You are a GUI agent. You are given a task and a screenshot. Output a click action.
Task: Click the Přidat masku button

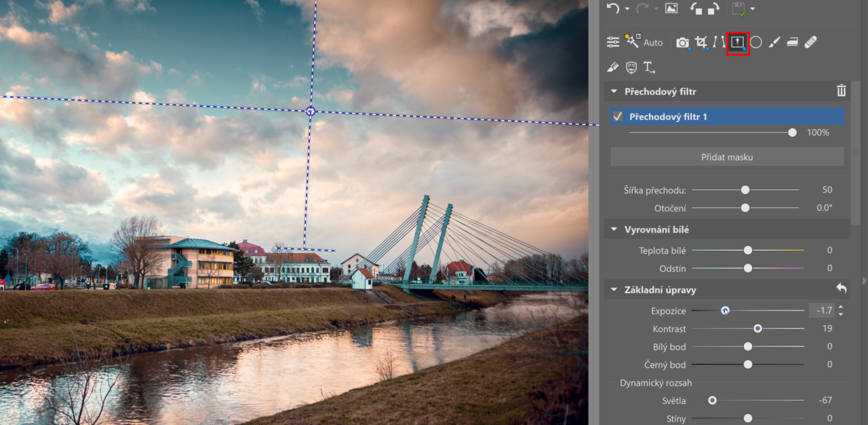(x=727, y=157)
